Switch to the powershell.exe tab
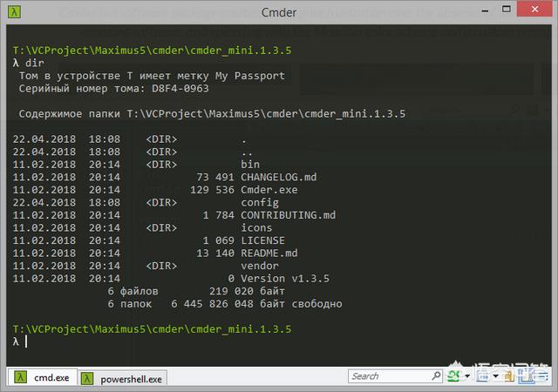The height and width of the screenshot is (392, 558). [123, 379]
